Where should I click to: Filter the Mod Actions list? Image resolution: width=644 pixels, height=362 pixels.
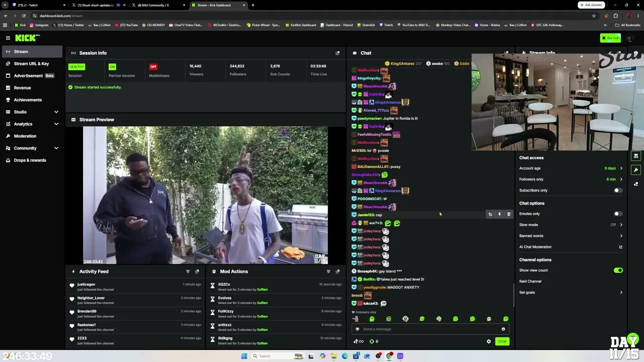pos(328,271)
